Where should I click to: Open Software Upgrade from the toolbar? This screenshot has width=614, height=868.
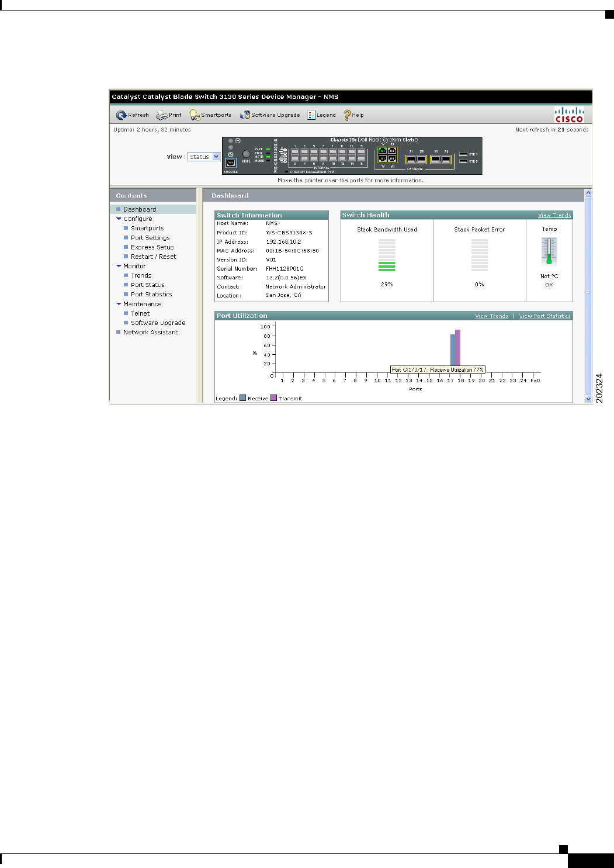pos(270,115)
